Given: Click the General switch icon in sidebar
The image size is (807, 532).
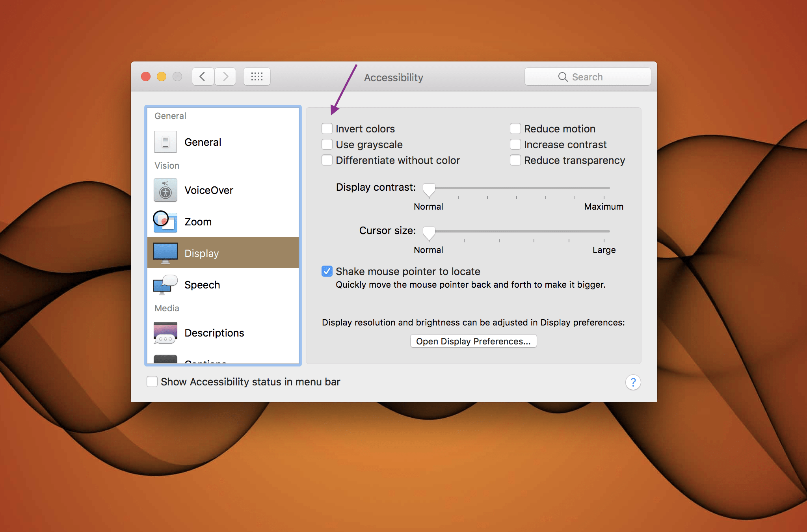Looking at the screenshot, I should point(165,142).
